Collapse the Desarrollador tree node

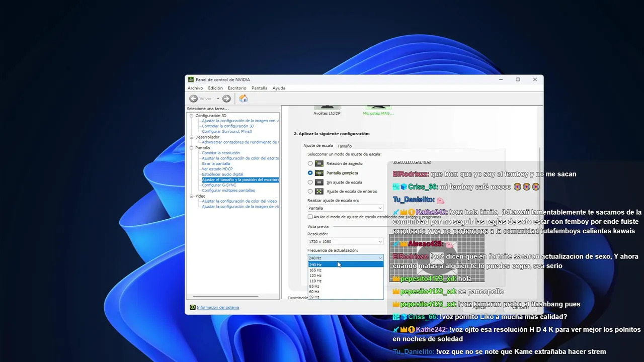click(x=191, y=137)
